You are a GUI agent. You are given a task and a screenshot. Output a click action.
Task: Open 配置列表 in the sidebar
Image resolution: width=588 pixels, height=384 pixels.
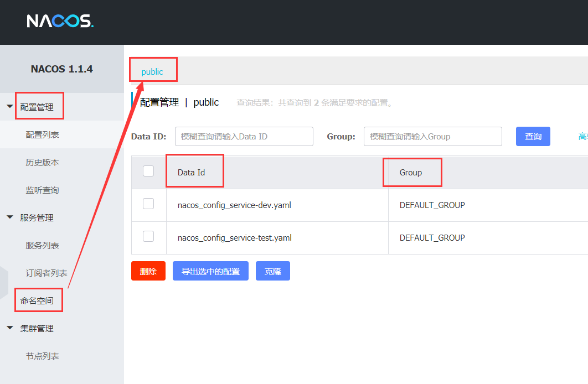pos(43,135)
